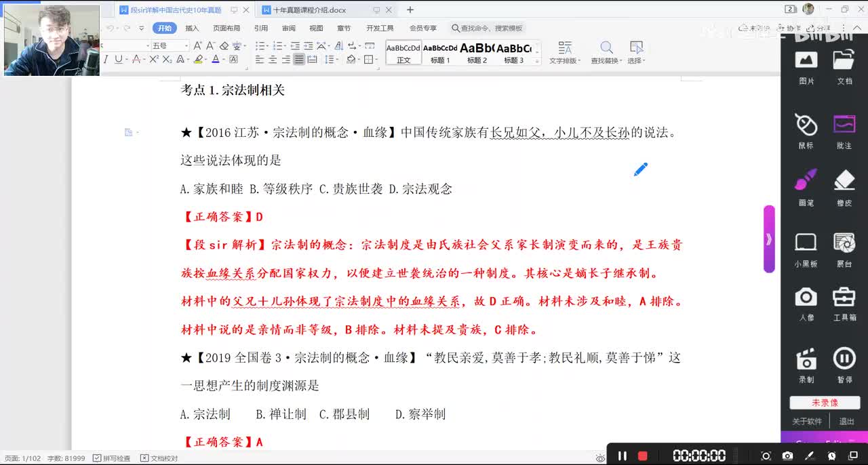Viewport: 868px width, 465px height.
Task: Toggle strikethrough formatting
Action: point(136,60)
